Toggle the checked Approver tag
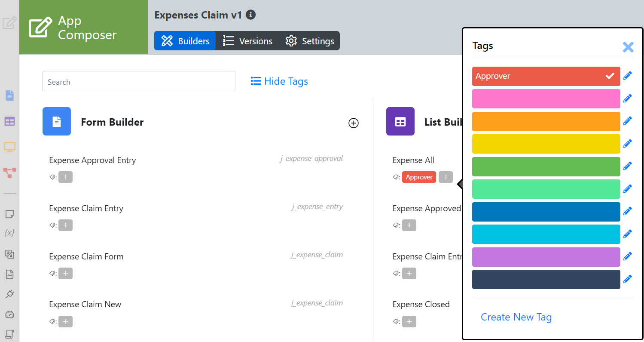Viewport: 644px width, 342px height. click(546, 76)
